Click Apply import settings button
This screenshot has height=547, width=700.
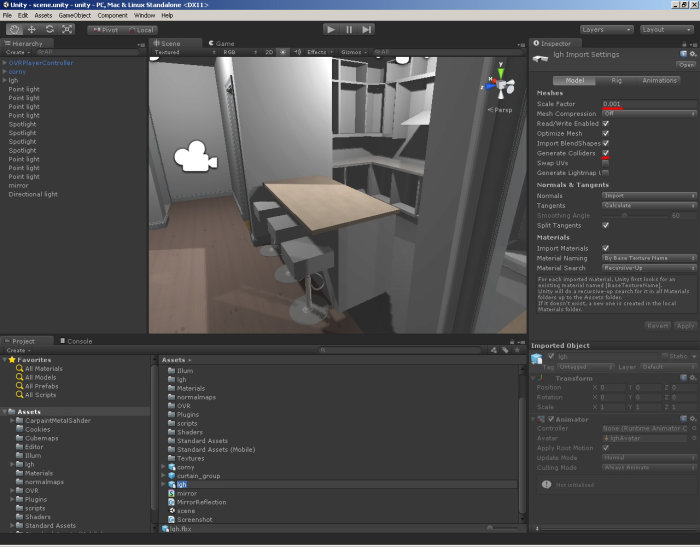(685, 326)
